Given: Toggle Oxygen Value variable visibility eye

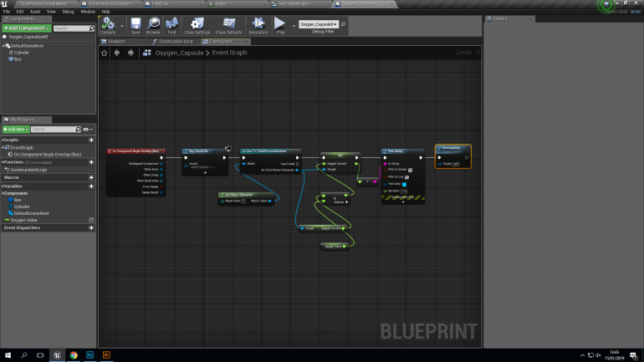Looking at the screenshot, I should pos(91,220).
